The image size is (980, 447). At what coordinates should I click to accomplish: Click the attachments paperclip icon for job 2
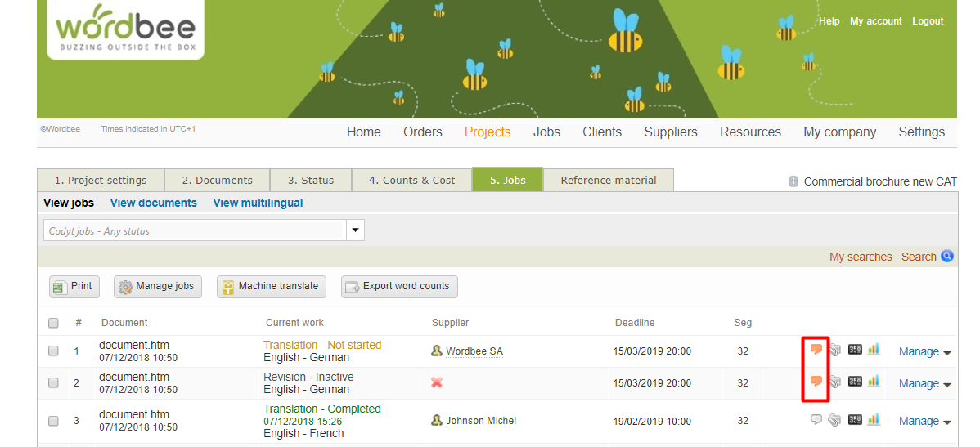click(x=835, y=382)
